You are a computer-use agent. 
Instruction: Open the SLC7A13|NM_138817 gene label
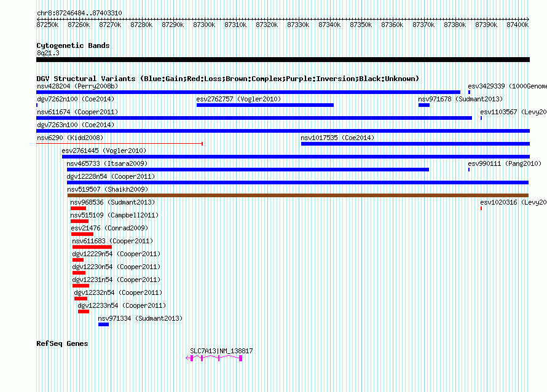[x=221, y=351]
